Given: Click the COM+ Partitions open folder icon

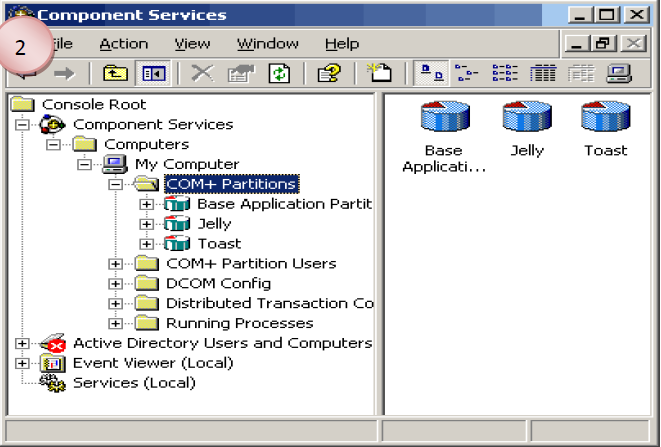Looking at the screenshot, I should point(146,183).
